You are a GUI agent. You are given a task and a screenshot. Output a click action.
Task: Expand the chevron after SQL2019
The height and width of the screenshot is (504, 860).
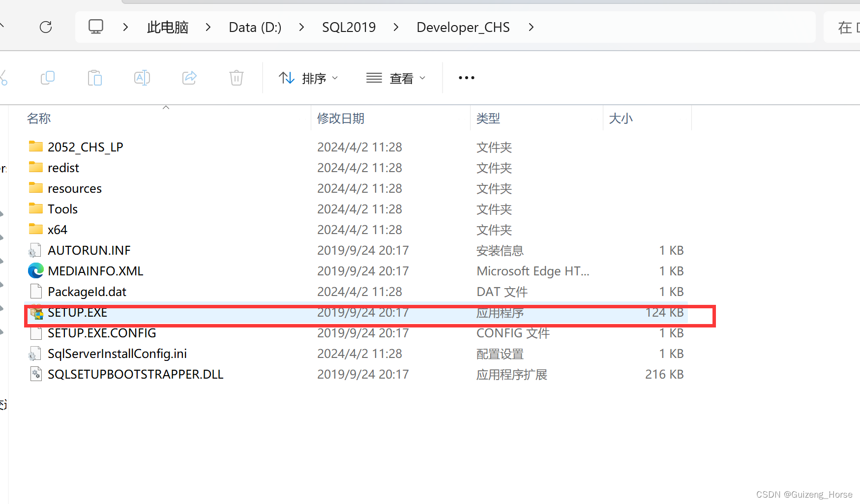pyautogui.click(x=396, y=27)
